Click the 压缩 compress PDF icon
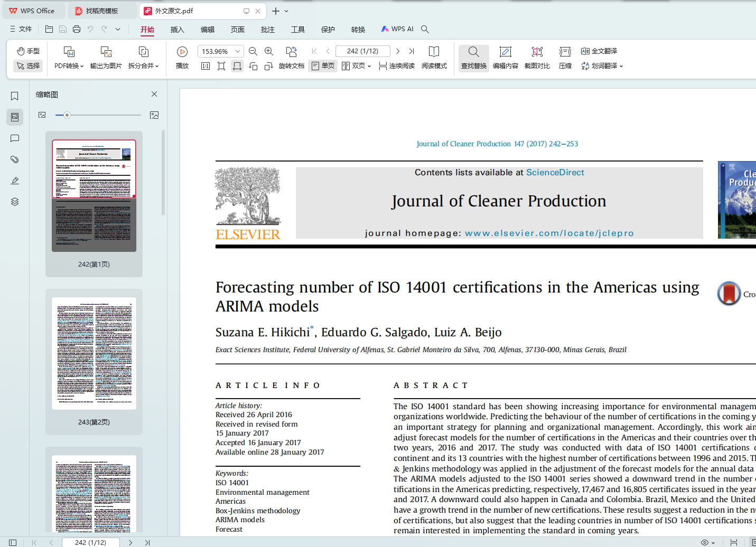756x547 pixels. 565,58
